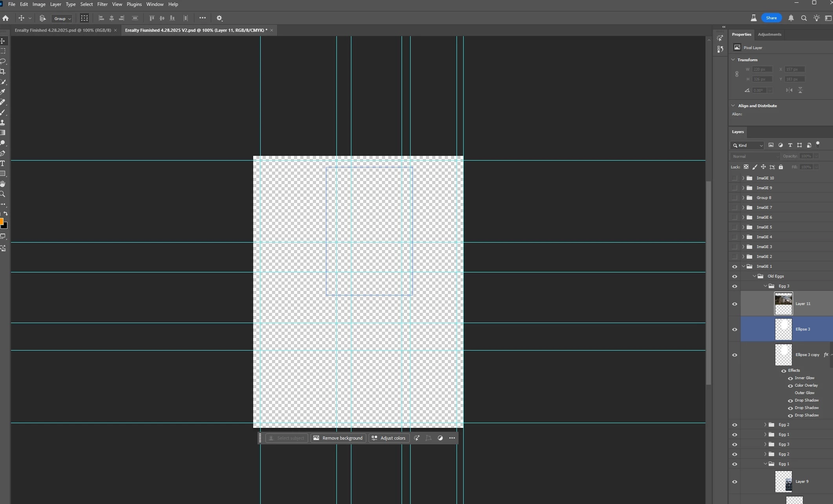Switch to the Adjustments tab
The image size is (833, 504).
click(x=769, y=34)
